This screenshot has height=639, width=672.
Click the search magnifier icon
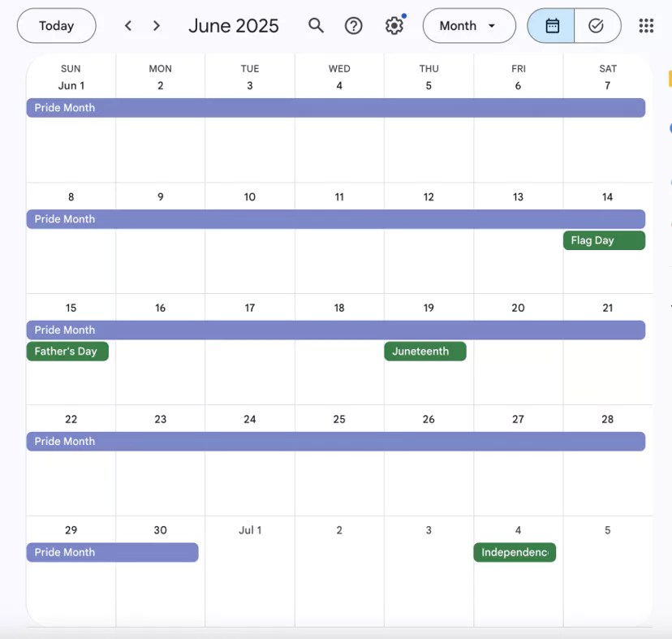[x=316, y=26]
